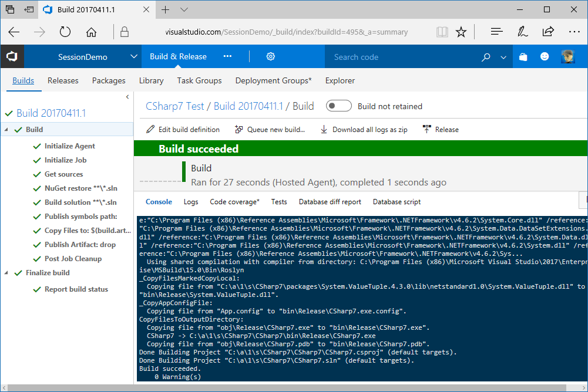Click set tabs aside arrow icon
Screen dimensions: 588x392
point(29,9)
